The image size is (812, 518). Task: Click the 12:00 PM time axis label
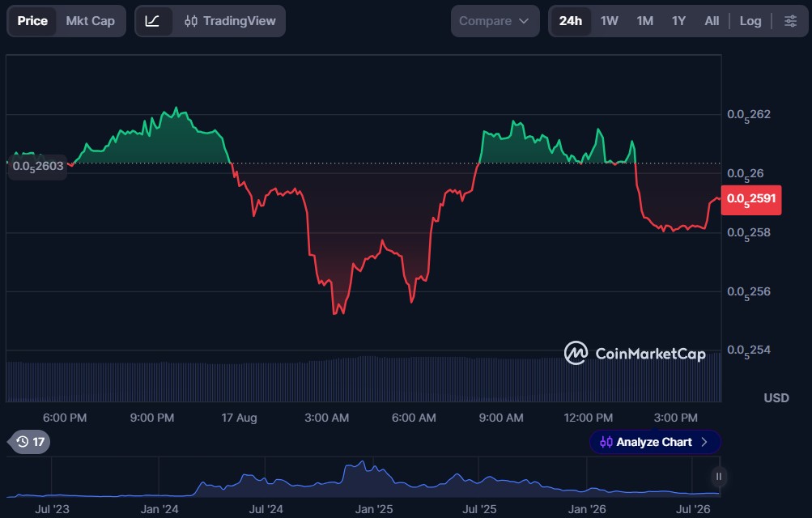(x=589, y=418)
